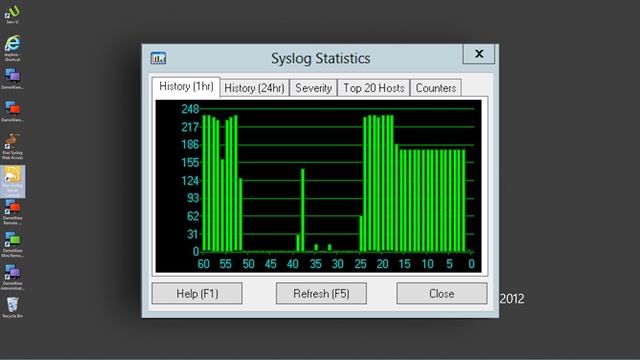
Task: Click the 50 minute label on horizontal axis
Action: coord(249,264)
